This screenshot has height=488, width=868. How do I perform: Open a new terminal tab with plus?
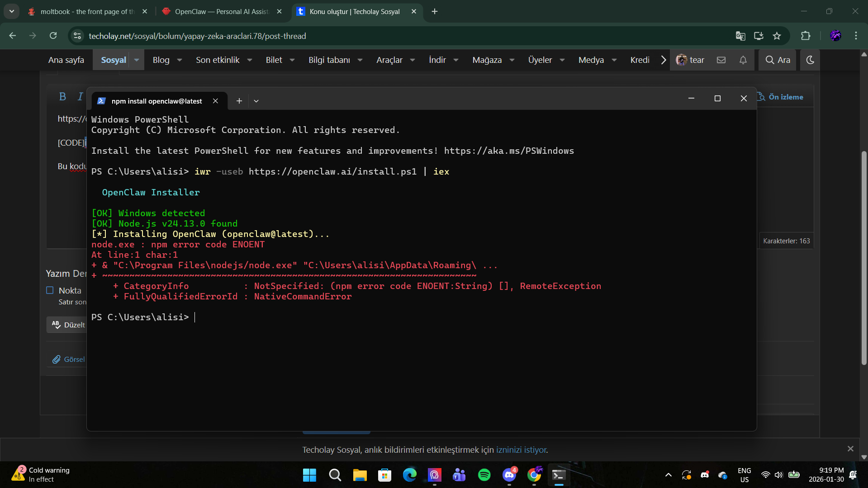pyautogui.click(x=239, y=101)
